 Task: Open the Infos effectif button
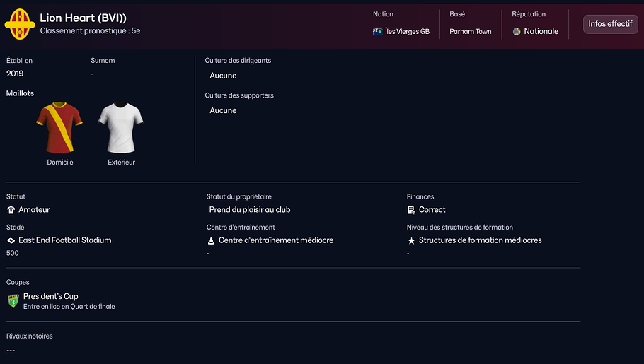click(610, 24)
